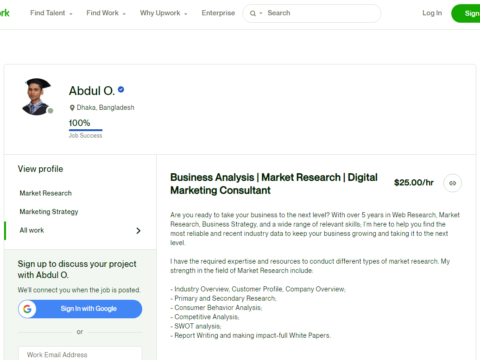Open the Find Talent dropdown menu

51,13
